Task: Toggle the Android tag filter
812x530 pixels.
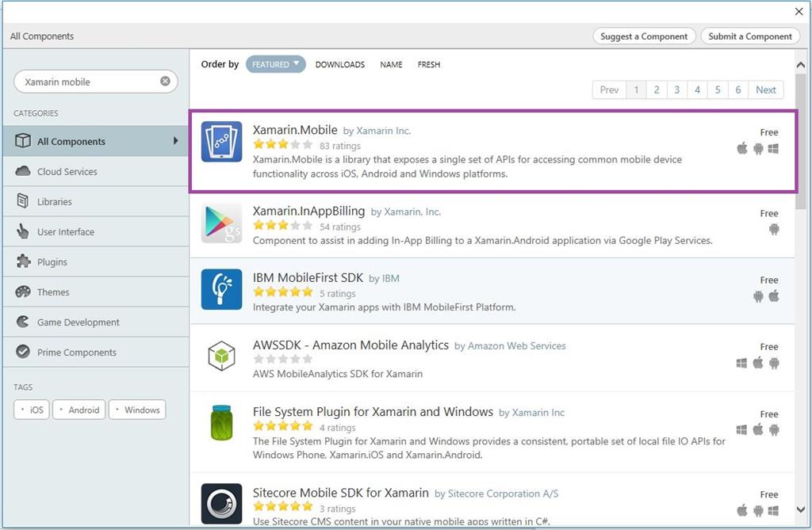Action: (79, 410)
